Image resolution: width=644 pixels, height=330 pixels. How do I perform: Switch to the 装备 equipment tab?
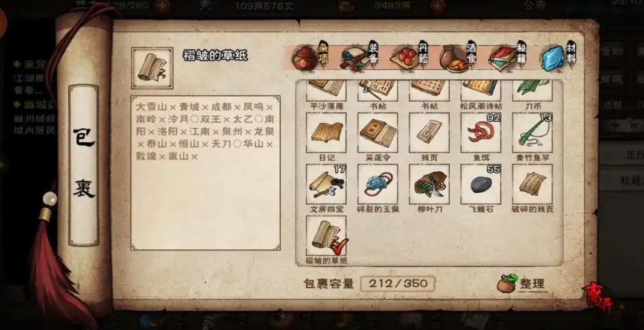click(x=360, y=56)
